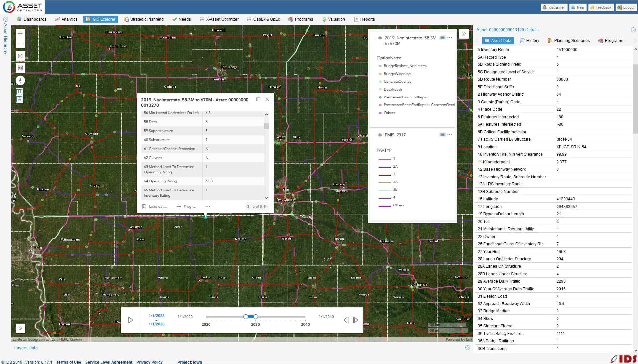Collapse the layer list panel
The width and height of the screenshot is (638, 364).
click(x=464, y=34)
